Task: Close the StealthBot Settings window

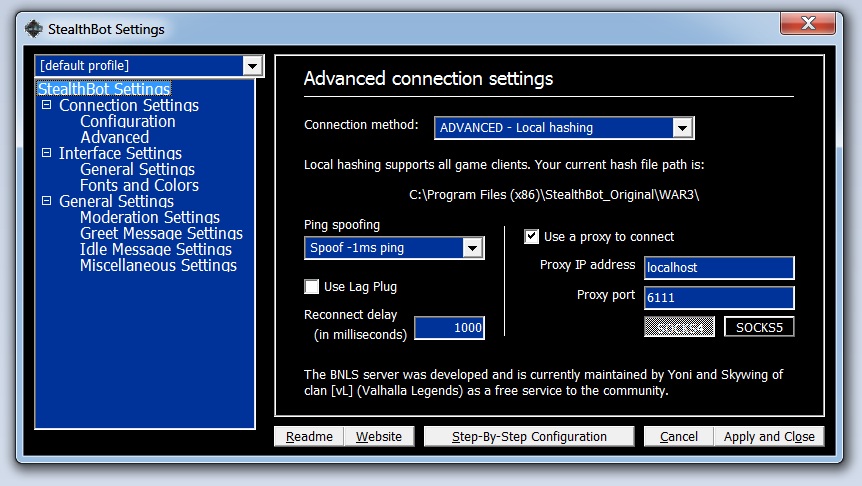Action: [x=808, y=23]
